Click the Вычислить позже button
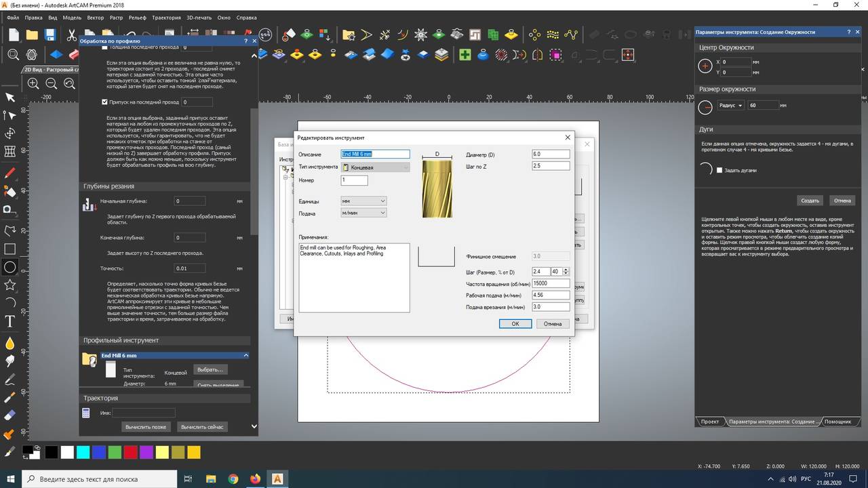868x488 pixels. click(146, 427)
